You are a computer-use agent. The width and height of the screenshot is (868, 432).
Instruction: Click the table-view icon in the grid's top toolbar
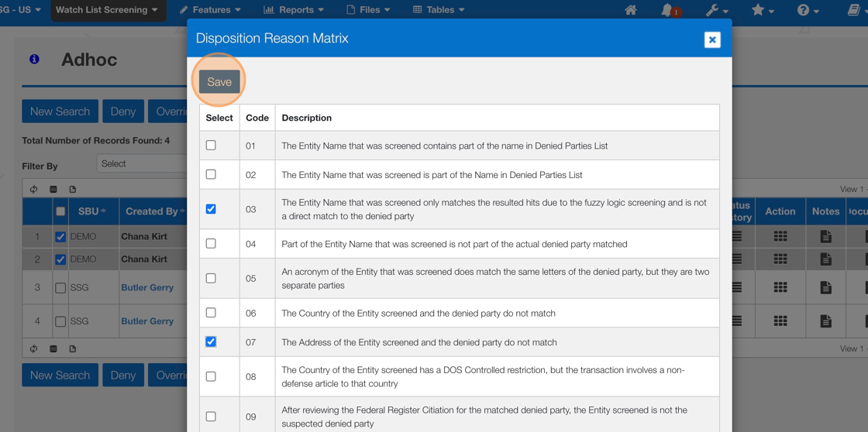(53, 189)
